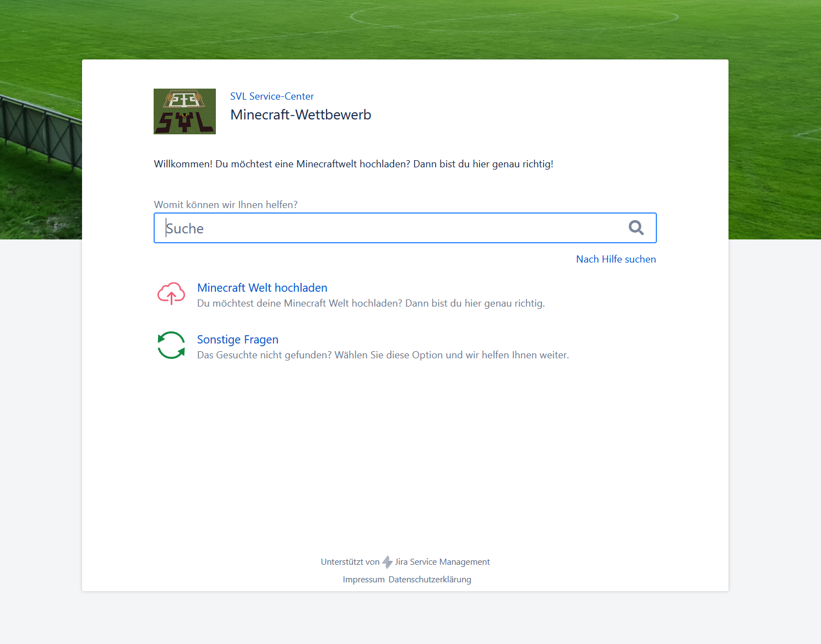The width and height of the screenshot is (821, 644).
Task: Click the magnifying glass search icon
Action: point(636,228)
